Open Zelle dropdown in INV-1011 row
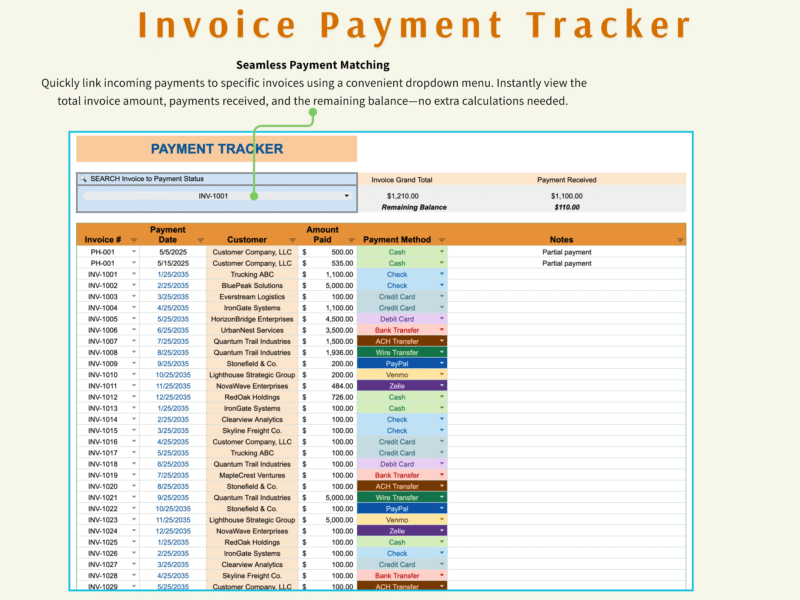 point(442,386)
